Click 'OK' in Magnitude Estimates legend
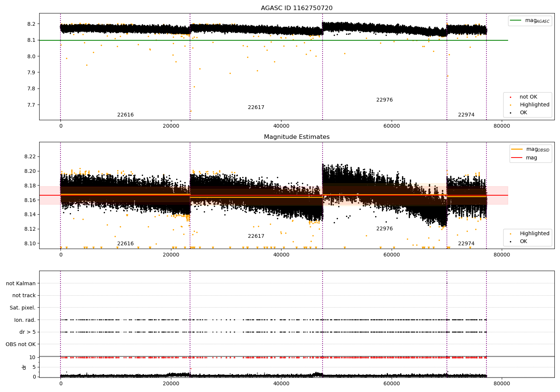Viewport: 560px width, 392px height. [x=523, y=242]
